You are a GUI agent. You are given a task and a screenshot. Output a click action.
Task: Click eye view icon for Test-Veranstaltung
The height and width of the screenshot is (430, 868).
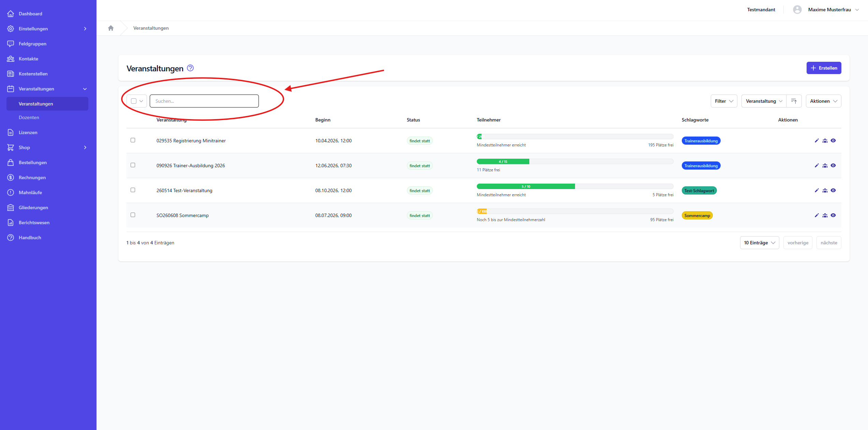tap(833, 190)
